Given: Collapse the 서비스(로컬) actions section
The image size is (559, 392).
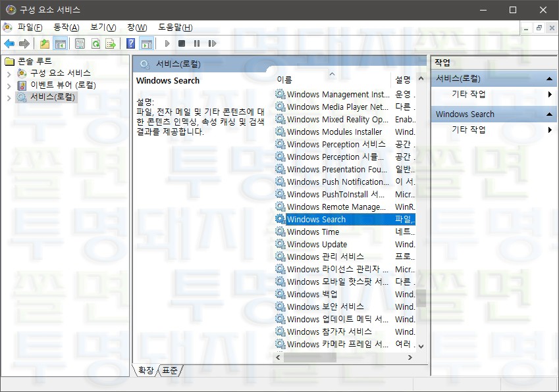Looking at the screenshot, I should [x=549, y=79].
